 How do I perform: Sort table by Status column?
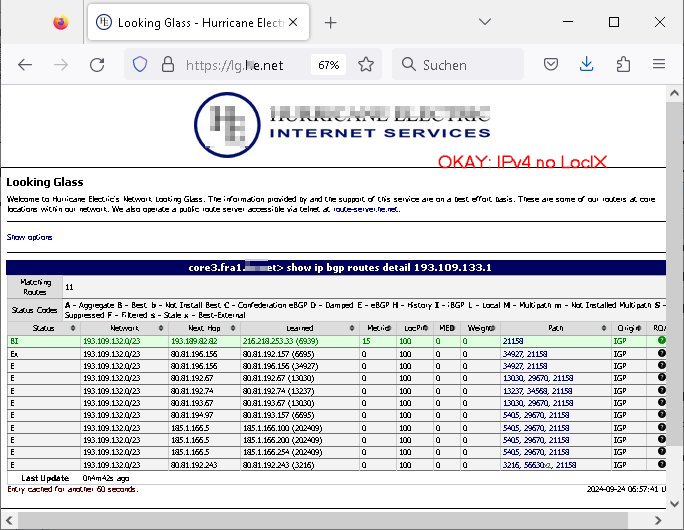tap(44, 328)
